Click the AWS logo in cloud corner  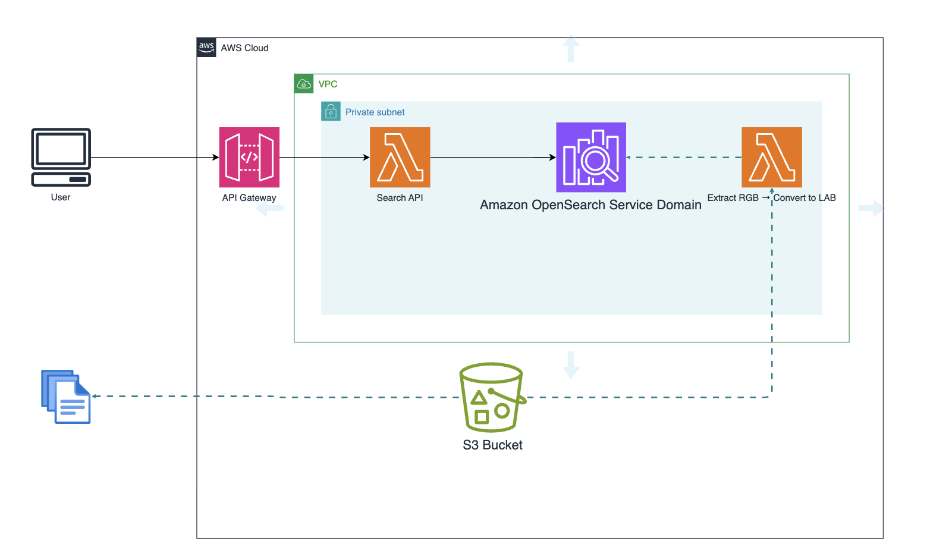coord(206,48)
